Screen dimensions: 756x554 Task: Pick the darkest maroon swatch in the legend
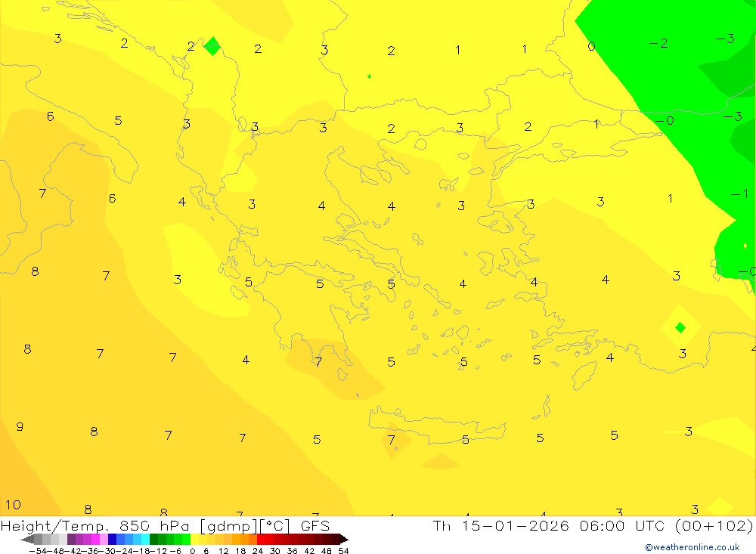336,539
